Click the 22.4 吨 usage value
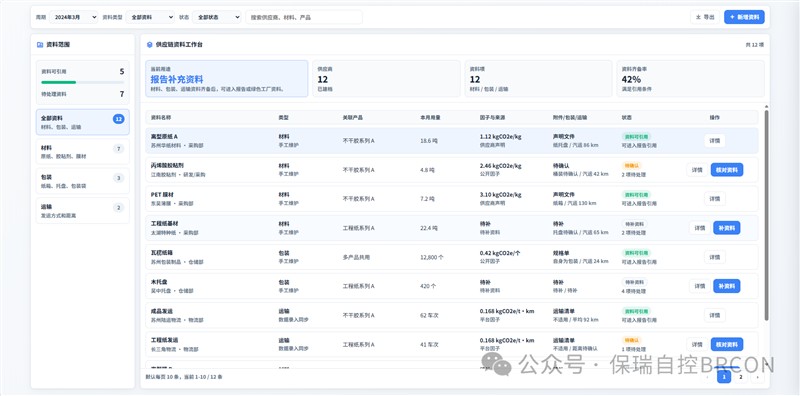 click(x=429, y=228)
